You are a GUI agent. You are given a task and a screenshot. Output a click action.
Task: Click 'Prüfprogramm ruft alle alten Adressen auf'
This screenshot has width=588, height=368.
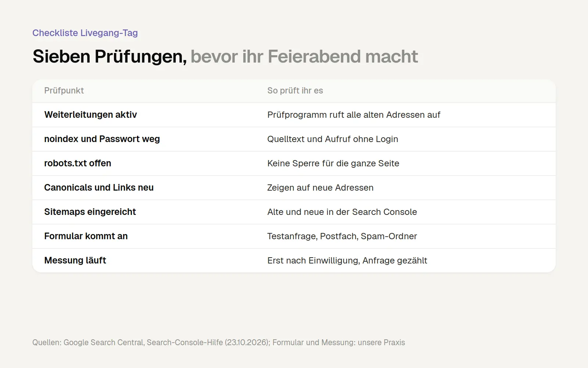[x=354, y=115]
